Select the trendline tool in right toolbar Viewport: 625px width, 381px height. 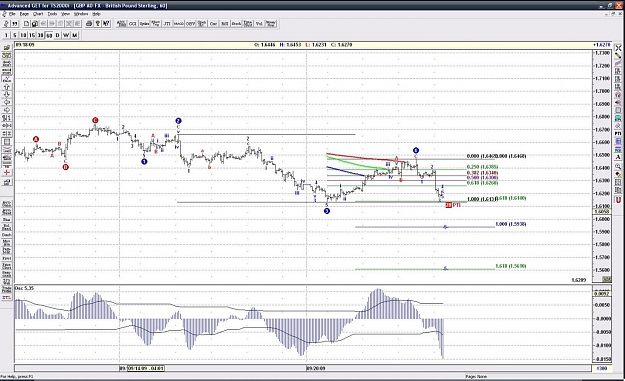[618, 63]
